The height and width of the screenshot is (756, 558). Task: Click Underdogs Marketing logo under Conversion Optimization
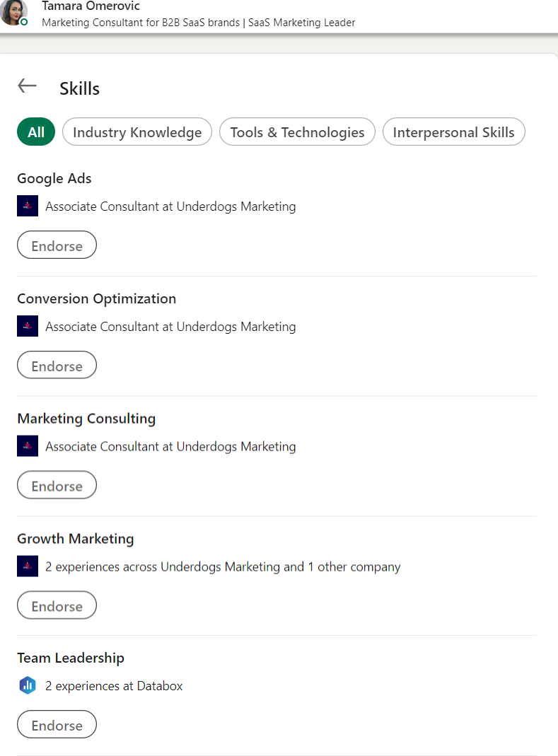(28, 326)
